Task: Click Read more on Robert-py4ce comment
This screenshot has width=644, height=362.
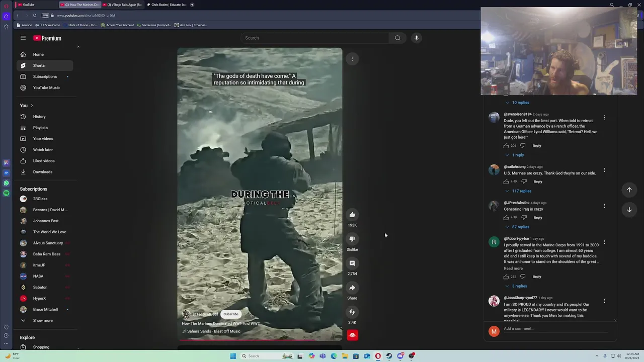Action: 513,268
